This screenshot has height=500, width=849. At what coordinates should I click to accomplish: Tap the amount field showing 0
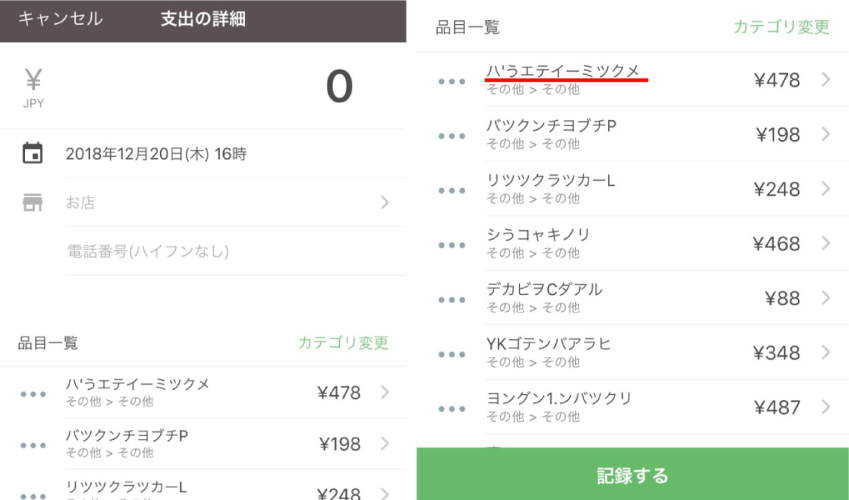(x=203, y=87)
